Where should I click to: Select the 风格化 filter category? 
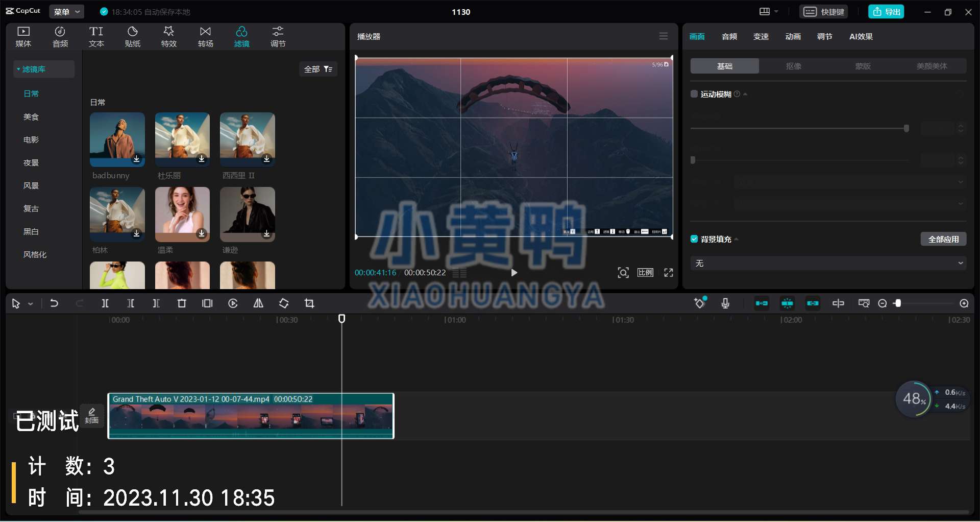pyautogui.click(x=35, y=254)
